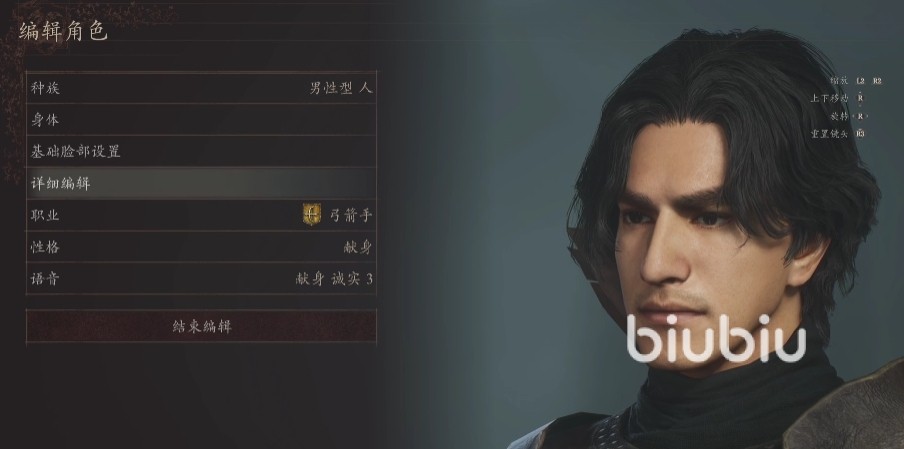
Task: Click the 缩放 zoom hint label
Action: click(x=839, y=81)
